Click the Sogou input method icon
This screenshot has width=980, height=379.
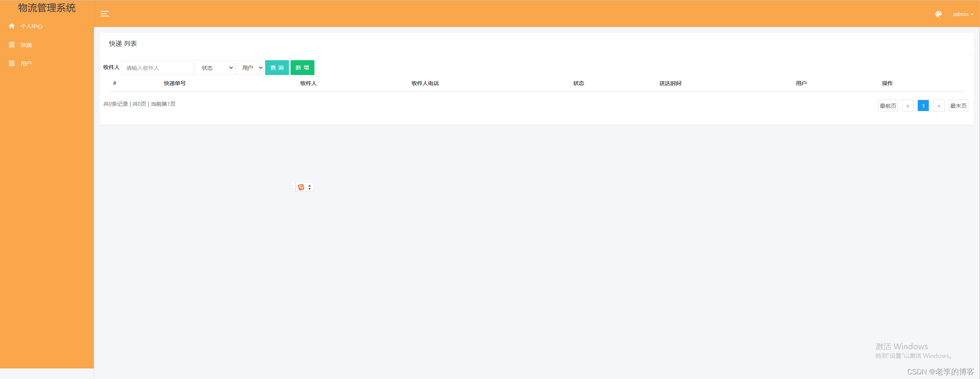301,187
